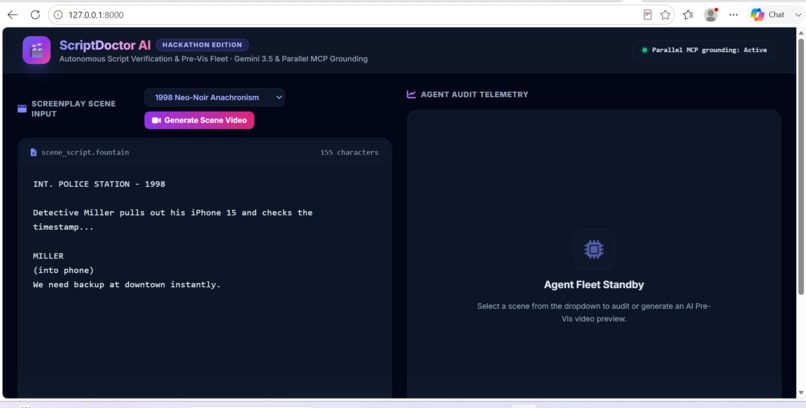Open the 1998 Neo-Noir Anachronism scene dropdown

coord(214,97)
